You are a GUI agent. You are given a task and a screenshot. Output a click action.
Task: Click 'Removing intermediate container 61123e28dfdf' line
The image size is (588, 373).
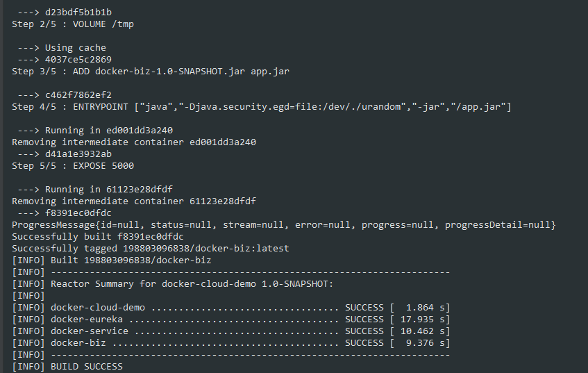click(x=134, y=201)
